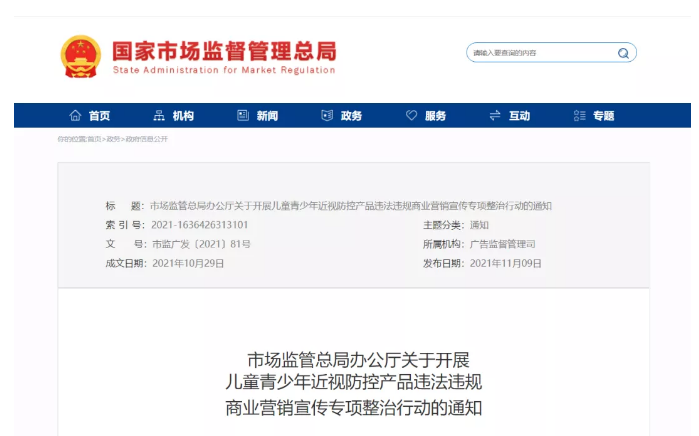This screenshot has height=436, width=699.
Task: Click the book icon beside 政务
Action: [x=327, y=115]
